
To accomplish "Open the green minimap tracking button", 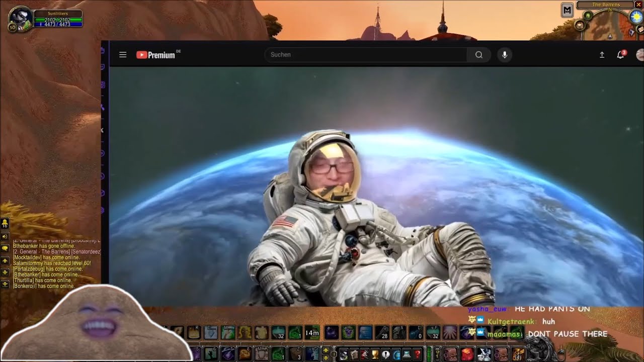I will (587, 16).
